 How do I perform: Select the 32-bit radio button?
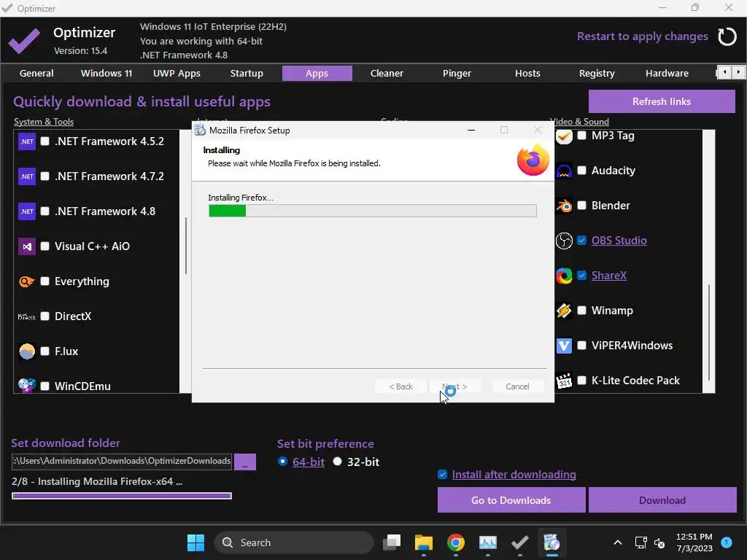point(337,462)
